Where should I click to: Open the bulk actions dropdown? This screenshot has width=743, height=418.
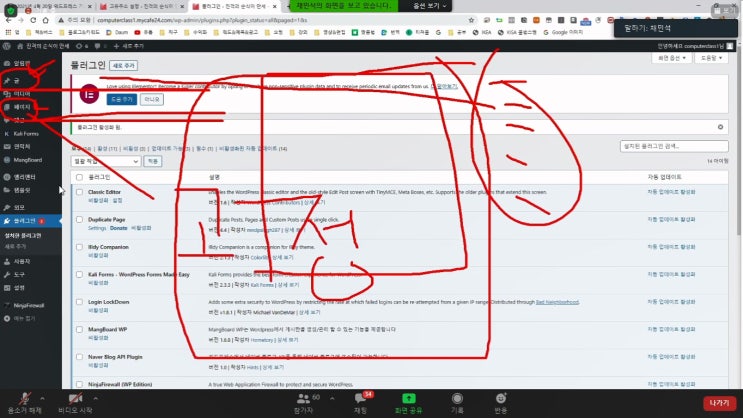tap(106, 161)
